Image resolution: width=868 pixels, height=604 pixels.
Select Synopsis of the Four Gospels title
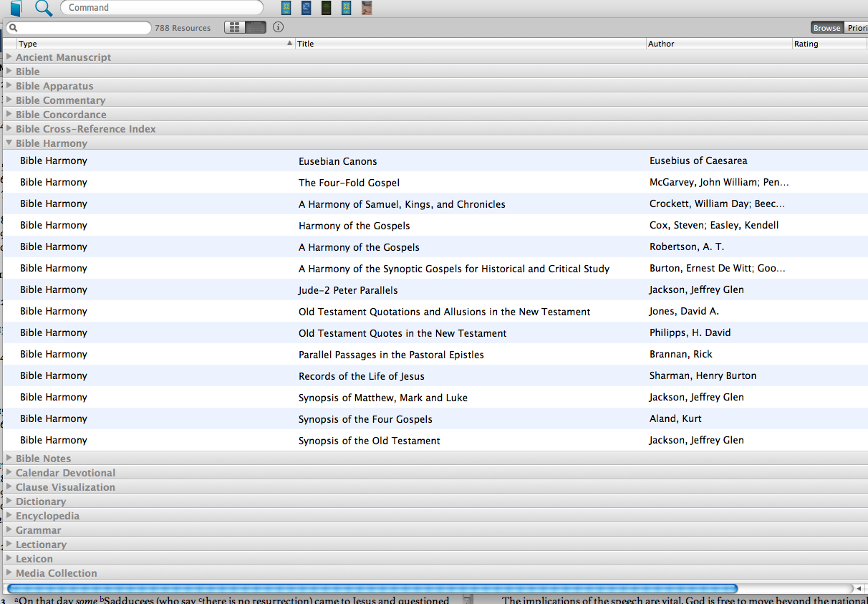(365, 419)
